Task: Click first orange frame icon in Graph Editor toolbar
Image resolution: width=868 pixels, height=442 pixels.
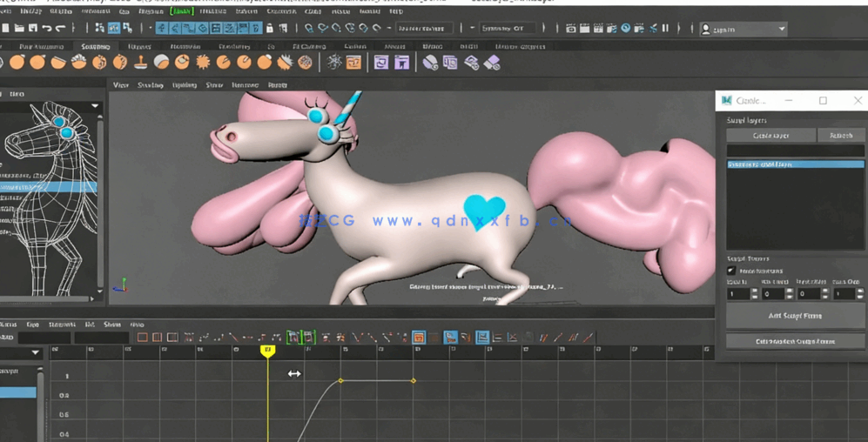Action: 142,338
